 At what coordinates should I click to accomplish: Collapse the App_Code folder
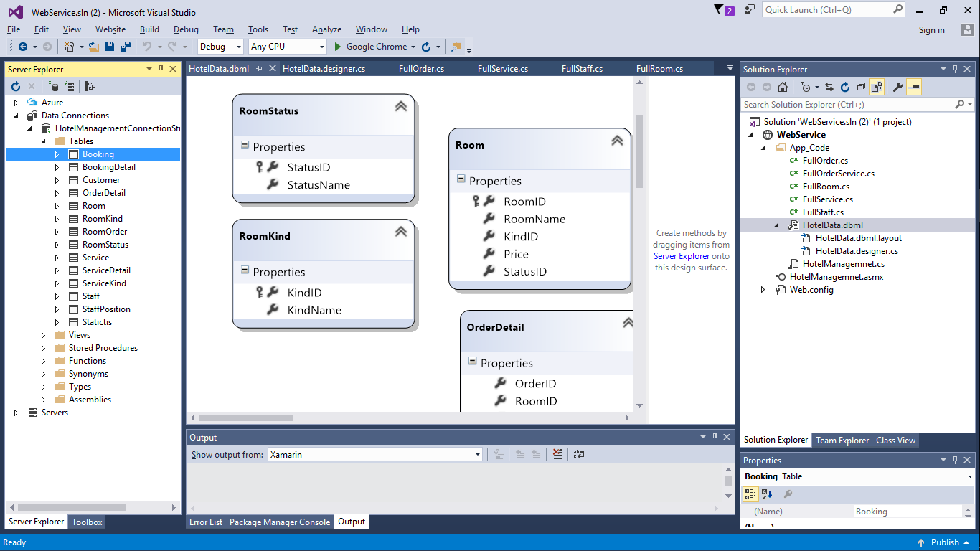(x=764, y=148)
